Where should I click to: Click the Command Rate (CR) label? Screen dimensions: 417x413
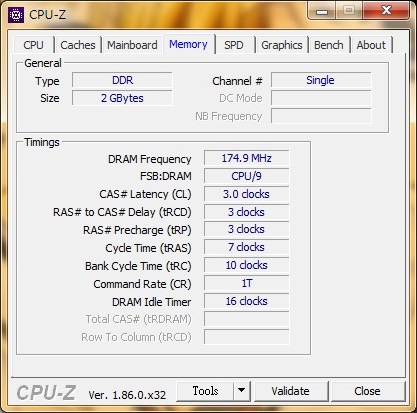142,284
